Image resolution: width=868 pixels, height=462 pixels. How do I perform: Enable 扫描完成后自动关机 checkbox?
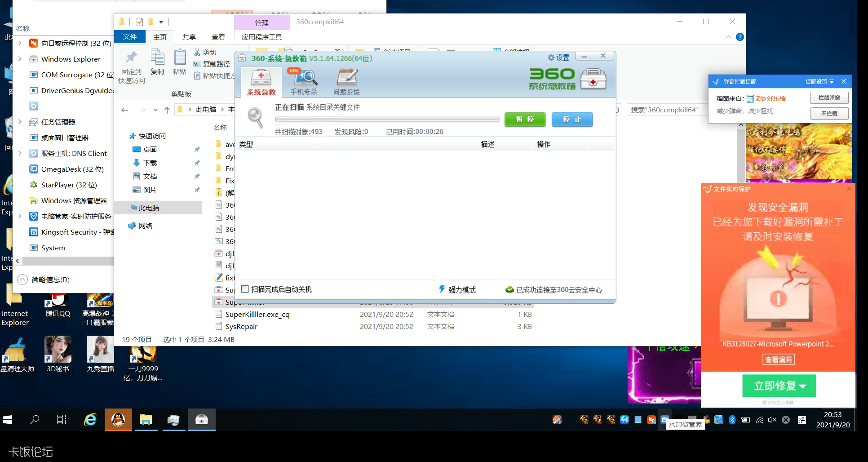point(245,289)
